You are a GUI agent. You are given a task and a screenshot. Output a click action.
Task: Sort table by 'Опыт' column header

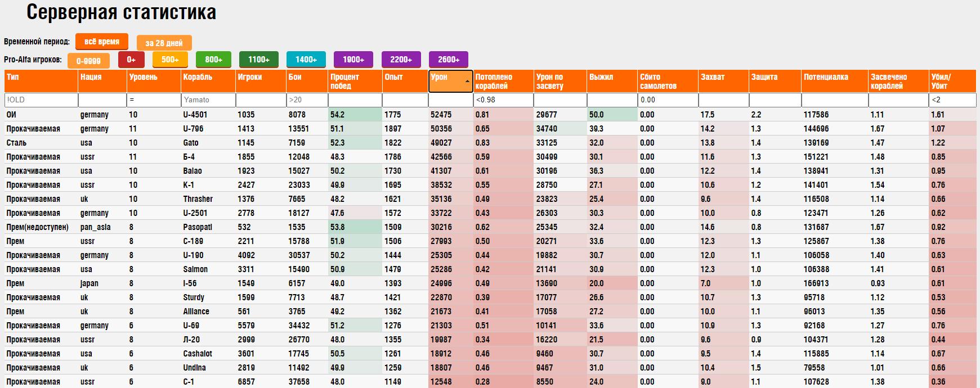point(405,81)
